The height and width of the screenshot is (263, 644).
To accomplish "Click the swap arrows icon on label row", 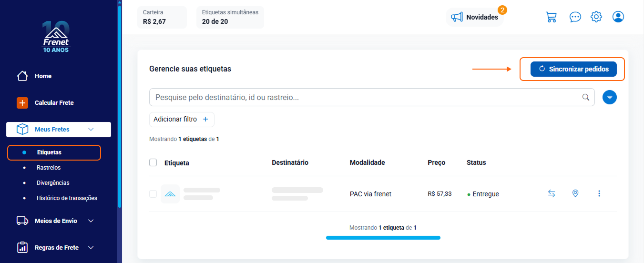I will (x=552, y=193).
